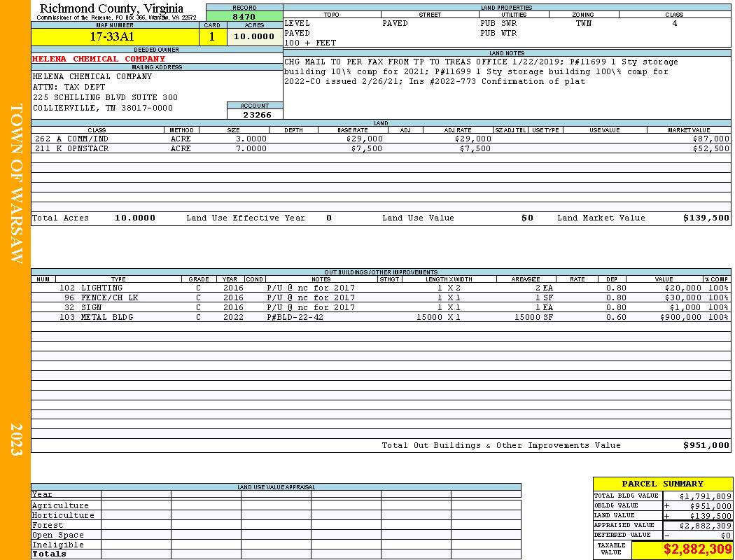Screen dimensions: 735x560
Task: Select the acres value 10.0000 in header
Action: [254, 36]
